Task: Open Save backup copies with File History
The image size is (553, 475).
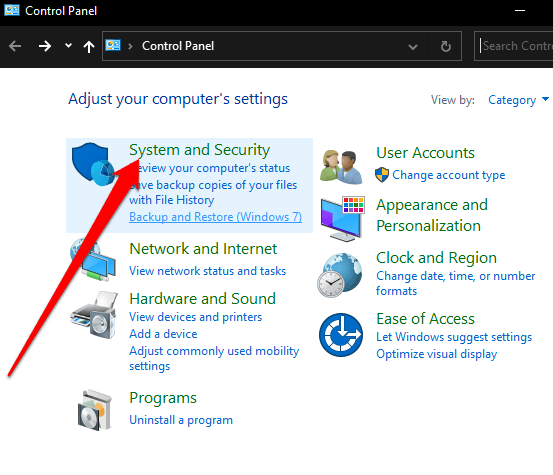Action: pos(213,192)
